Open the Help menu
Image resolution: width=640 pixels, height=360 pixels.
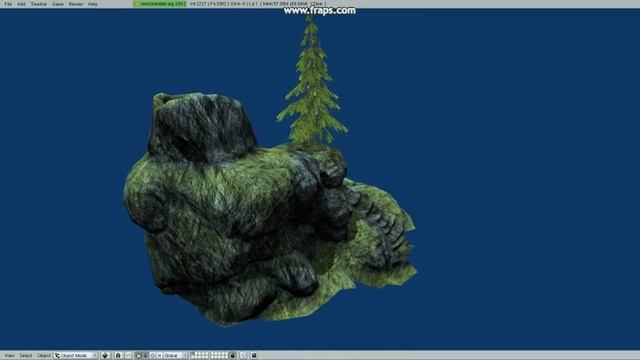click(x=93, y=4)
